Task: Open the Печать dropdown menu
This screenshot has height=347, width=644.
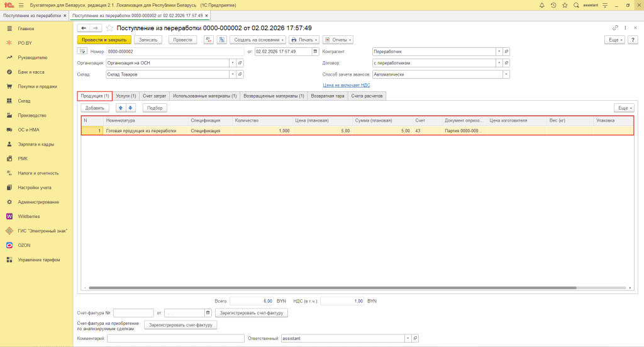Action: pos(304,40)
